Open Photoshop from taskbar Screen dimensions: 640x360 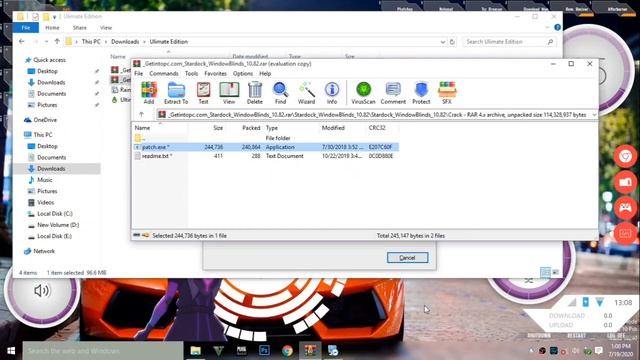click(x=264, y=351)
